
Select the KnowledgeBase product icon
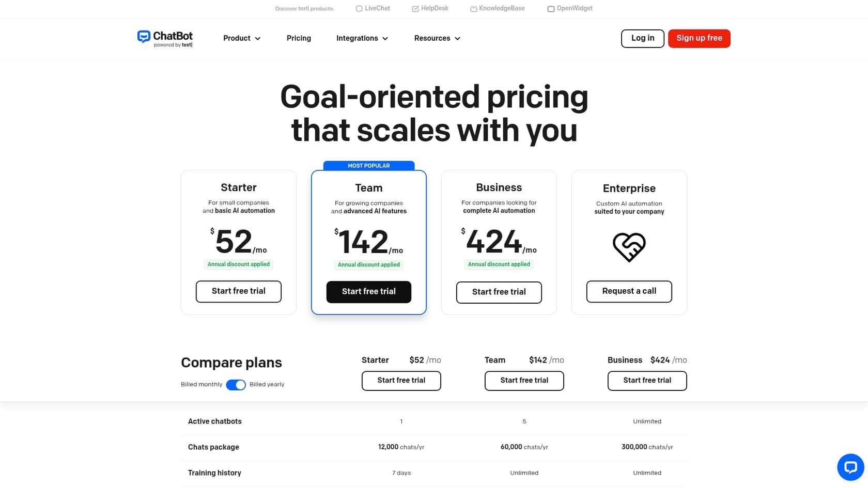(x=473, y=8)
